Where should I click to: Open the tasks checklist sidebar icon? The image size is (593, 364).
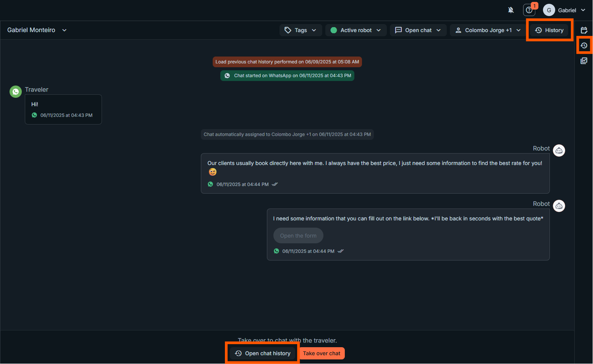pos(584,61)
